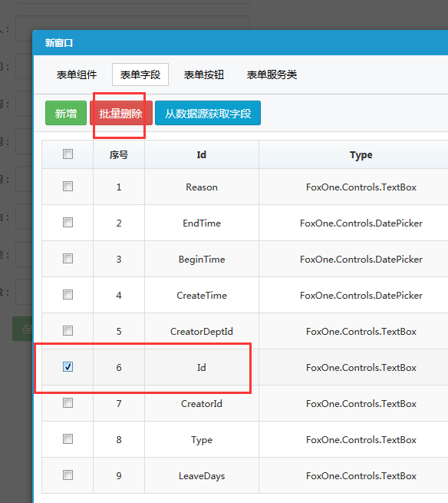The width and height of the screenshot is (448, 503).
Task: Check the checkbox for the EndTime row
Action: point(68,222)
